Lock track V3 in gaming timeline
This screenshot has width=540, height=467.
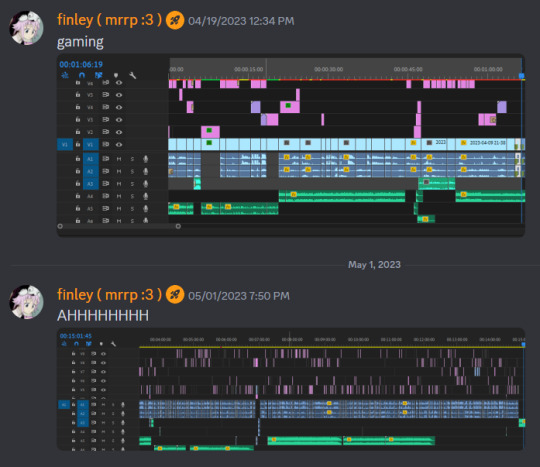(78, 120)
